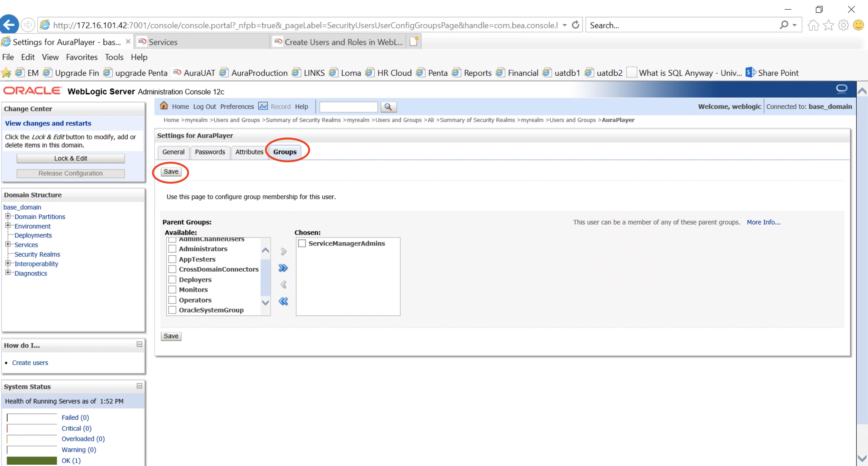Click the browser address bar URL

coord(306,25)
